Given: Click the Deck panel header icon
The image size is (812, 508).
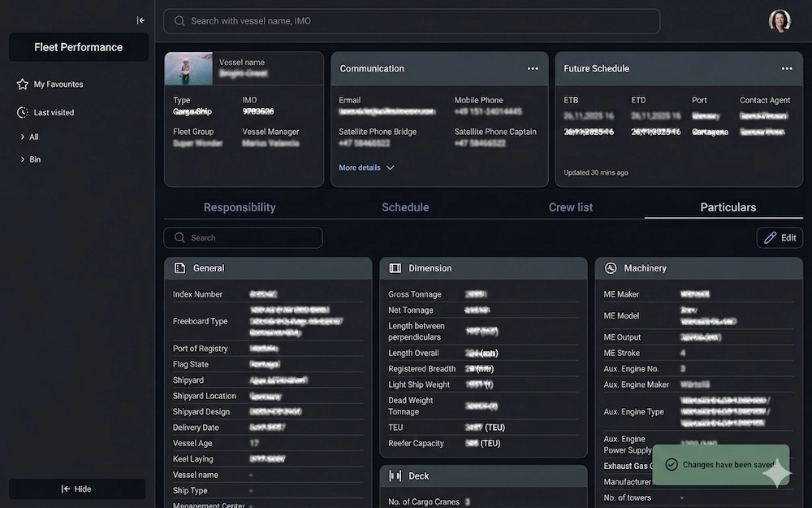Looking at the screenshot, I should tap(395, 476).
